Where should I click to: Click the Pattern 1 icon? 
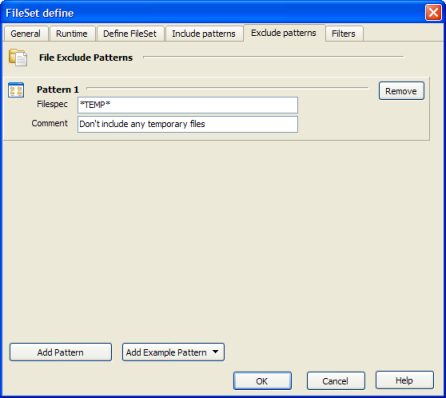(16, 90)
